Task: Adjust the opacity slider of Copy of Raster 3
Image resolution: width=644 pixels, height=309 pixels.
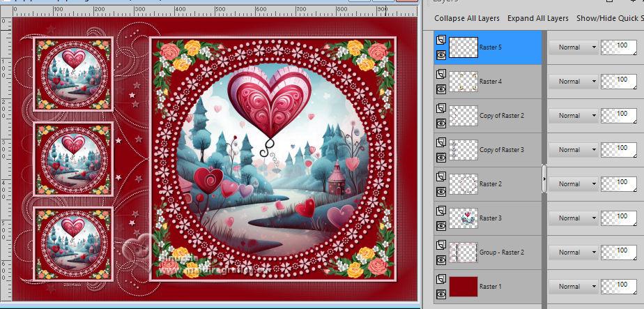Action: (618, 149)
